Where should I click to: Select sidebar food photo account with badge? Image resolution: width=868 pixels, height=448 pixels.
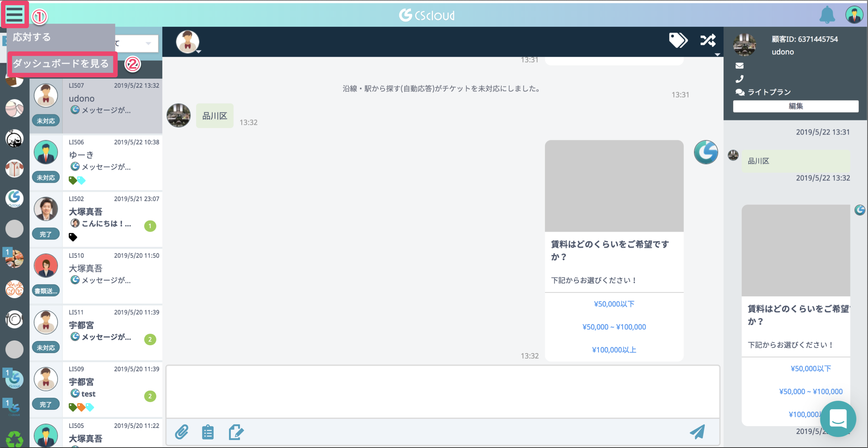pyautogui.click(x=14, y=258)
